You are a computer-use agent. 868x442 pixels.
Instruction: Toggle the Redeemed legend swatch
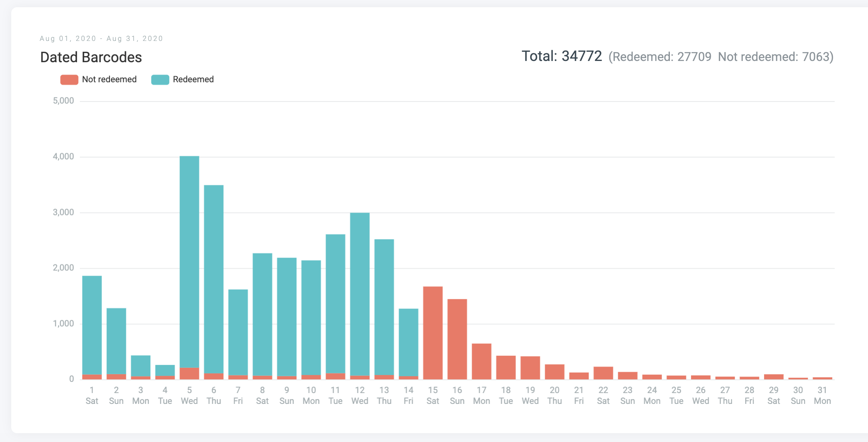coord(160,79)
